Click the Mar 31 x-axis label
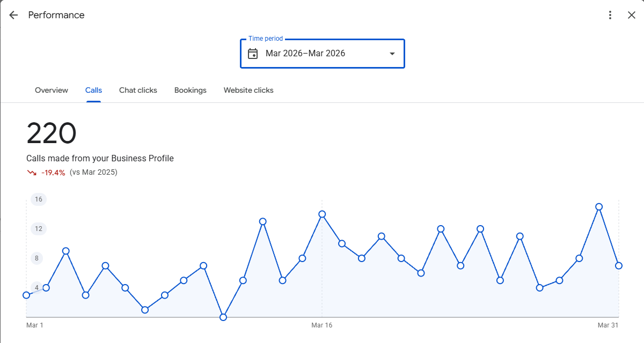The height and width of the screenshot is (343, 644). 609,325
